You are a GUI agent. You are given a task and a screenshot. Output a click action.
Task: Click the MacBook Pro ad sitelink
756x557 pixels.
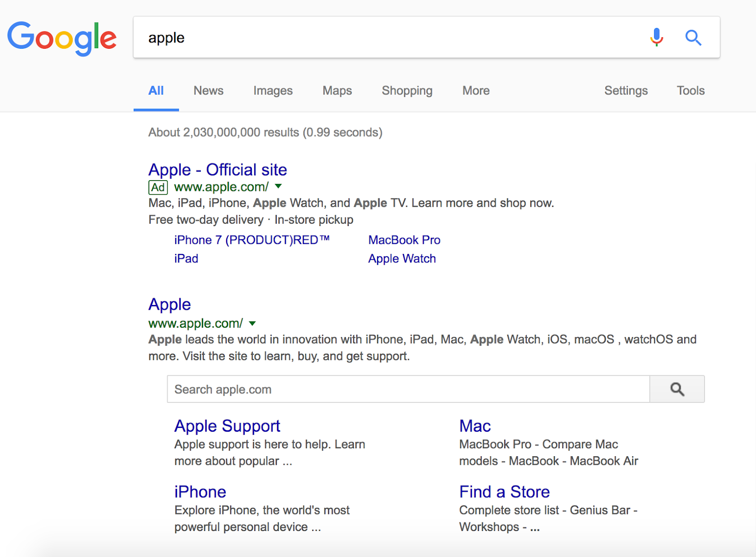(x=404, y=240)
